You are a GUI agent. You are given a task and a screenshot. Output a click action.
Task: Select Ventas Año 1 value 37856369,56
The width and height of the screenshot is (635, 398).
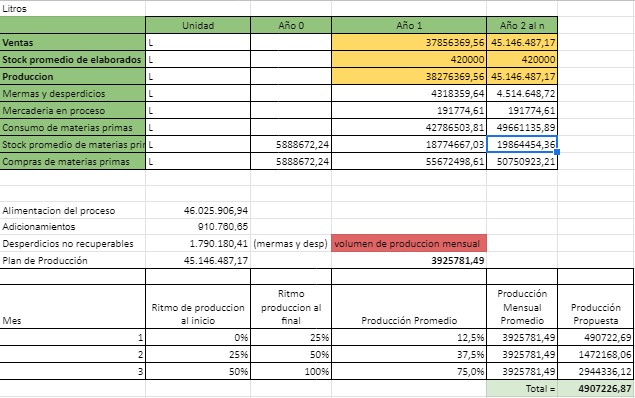click(x=409, y=43)
